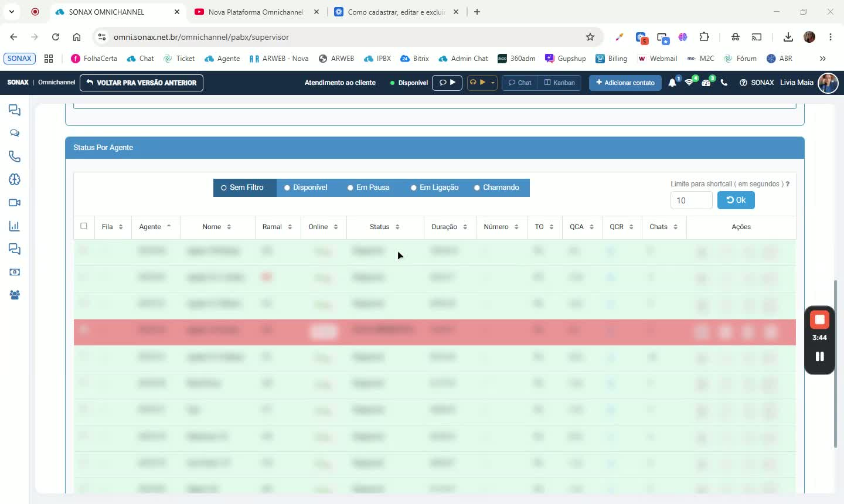Open the browser downloads icon

point(788,37)
